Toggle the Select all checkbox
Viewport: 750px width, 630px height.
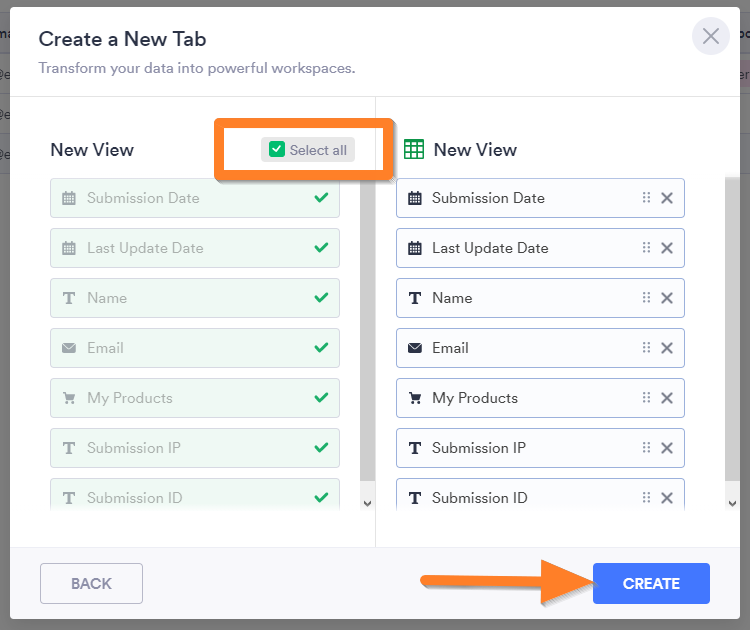[278, 150]
